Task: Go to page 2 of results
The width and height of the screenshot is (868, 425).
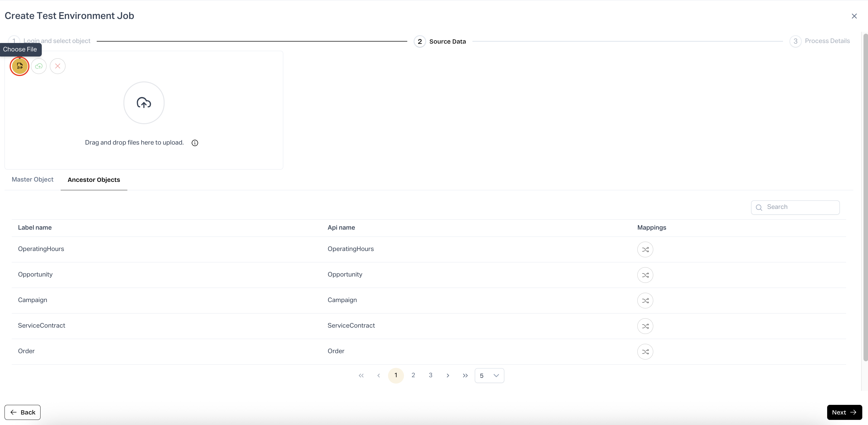Action: (413, 375)
